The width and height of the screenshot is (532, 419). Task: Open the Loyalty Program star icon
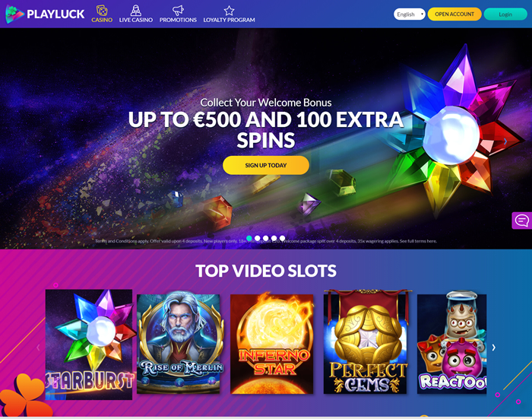(229, 11)
